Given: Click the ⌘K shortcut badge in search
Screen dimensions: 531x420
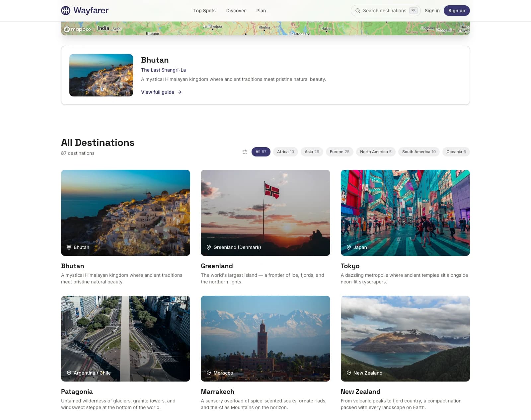Looking at the screenshot, I should click(x=414, y=11).
